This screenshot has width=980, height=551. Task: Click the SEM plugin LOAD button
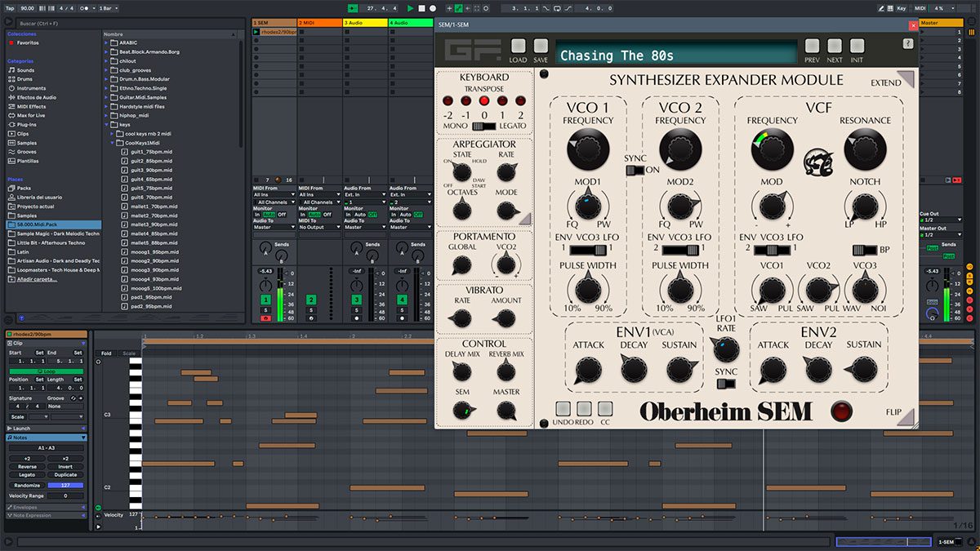coord(518,47)
